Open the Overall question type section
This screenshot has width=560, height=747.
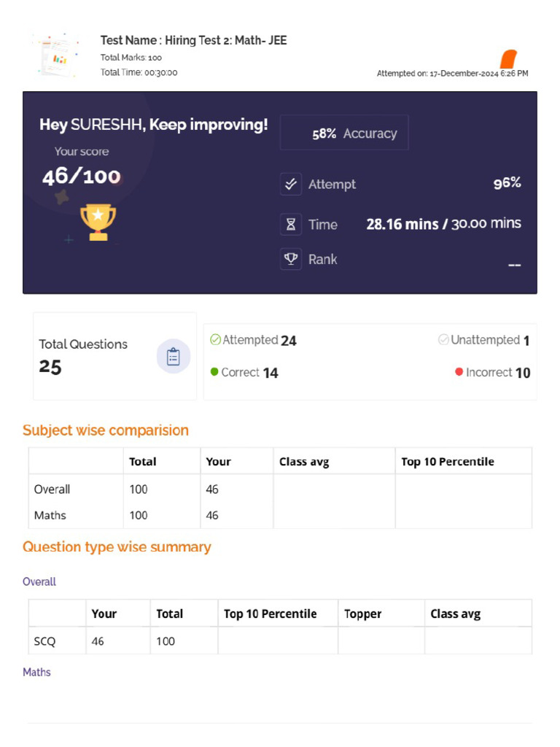click(39, 582)
